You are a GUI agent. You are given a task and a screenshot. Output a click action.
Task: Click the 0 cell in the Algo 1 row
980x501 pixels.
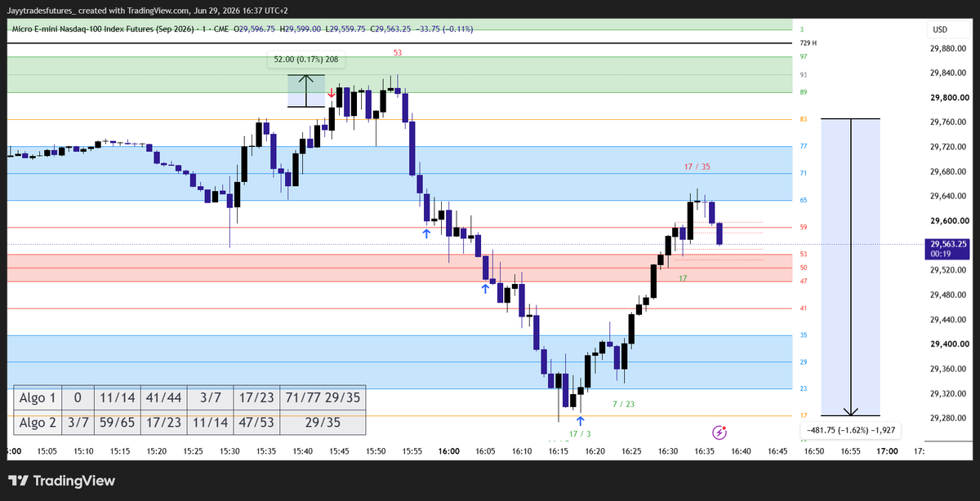click(77, 398)
